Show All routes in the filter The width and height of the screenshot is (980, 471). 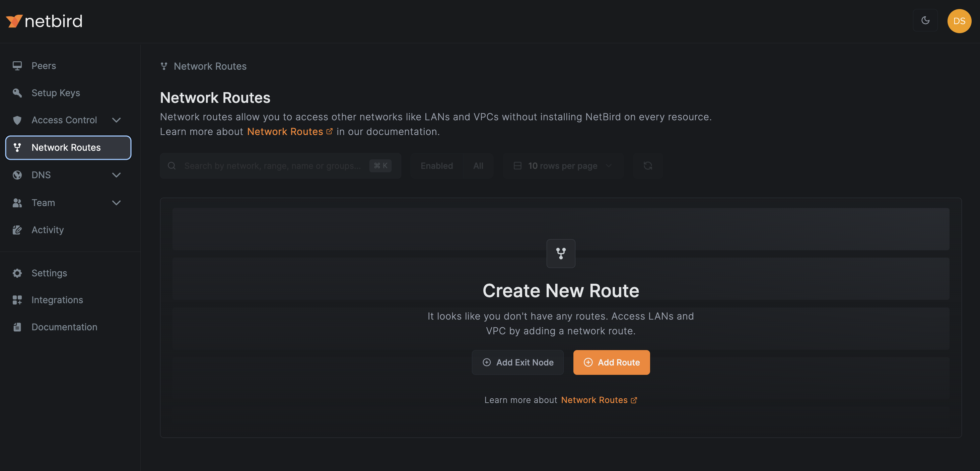pyautogui.click(x=478, y=165)
